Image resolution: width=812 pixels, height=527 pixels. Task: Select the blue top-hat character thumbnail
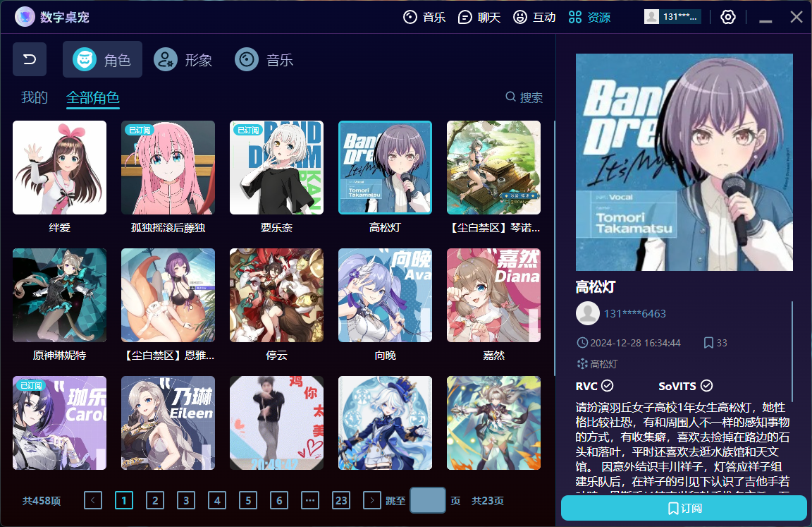(385, 423)
